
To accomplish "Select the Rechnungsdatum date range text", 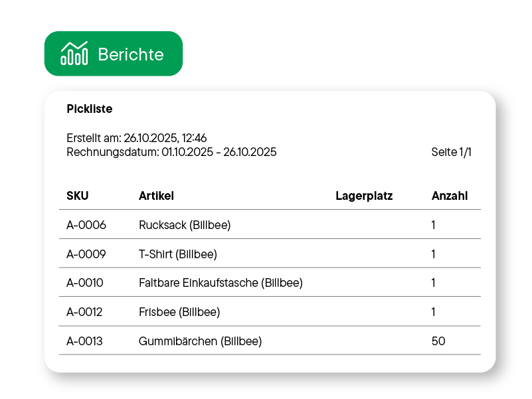I will point(171,151).
